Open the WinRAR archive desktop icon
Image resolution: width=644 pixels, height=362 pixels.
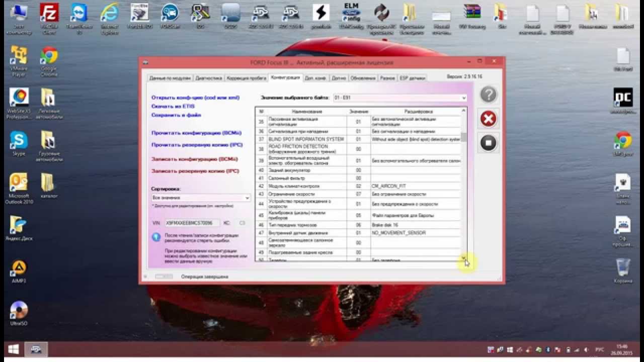(472, 16)
